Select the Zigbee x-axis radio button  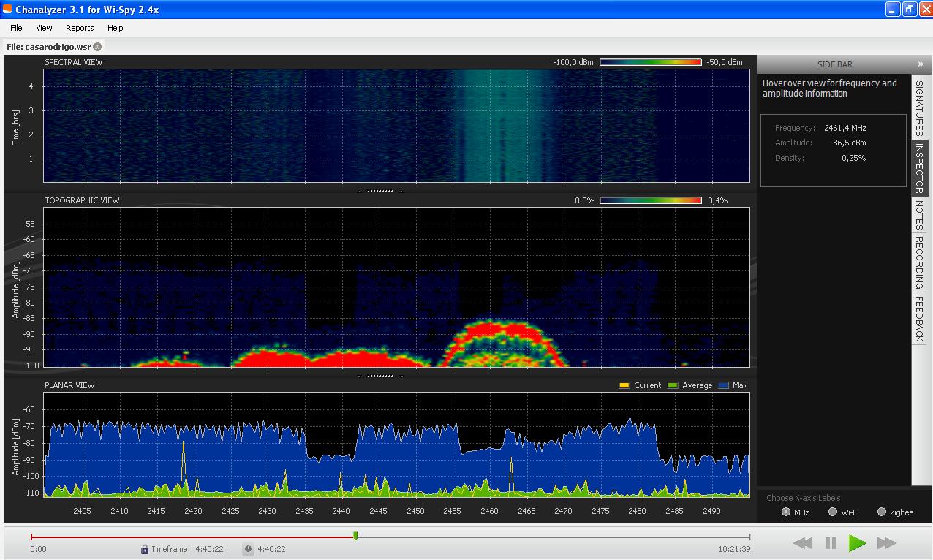click(x=882, y=512)
